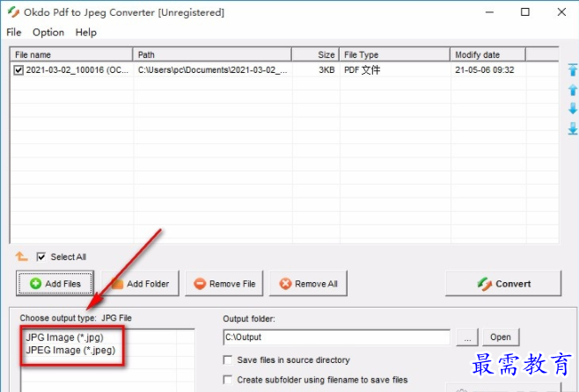Browse for output folder with ... button

(467, 337)
